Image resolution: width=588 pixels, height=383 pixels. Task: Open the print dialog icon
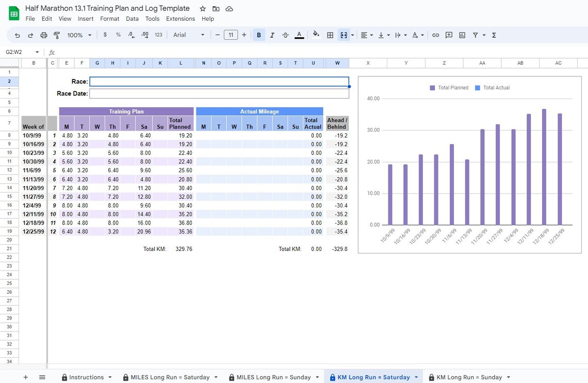(44, 35)
